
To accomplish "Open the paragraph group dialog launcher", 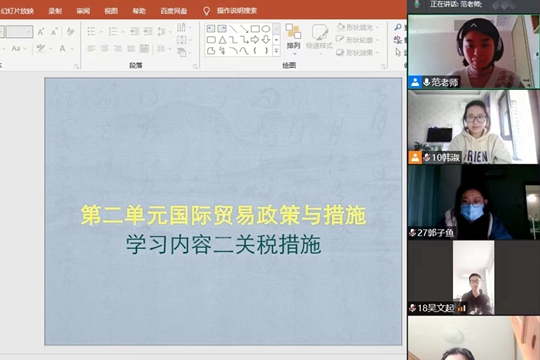I will 195,66.
